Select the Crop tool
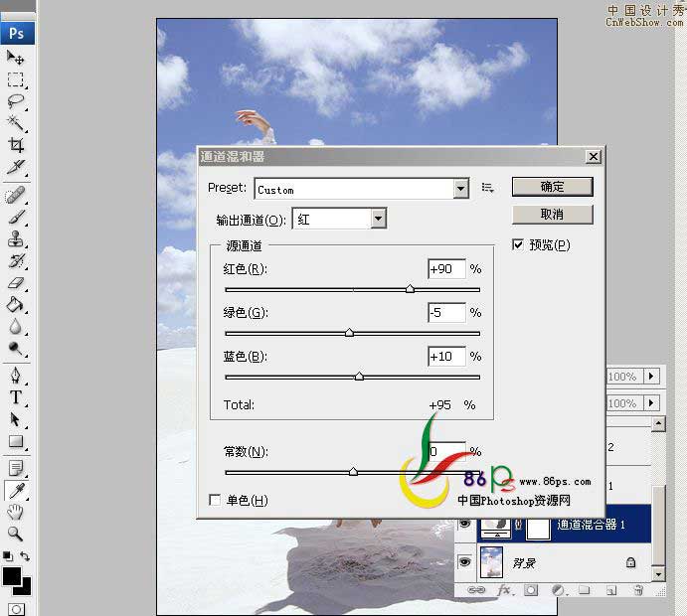This screenshot has width=687, height=616. (x=16, y=145)
